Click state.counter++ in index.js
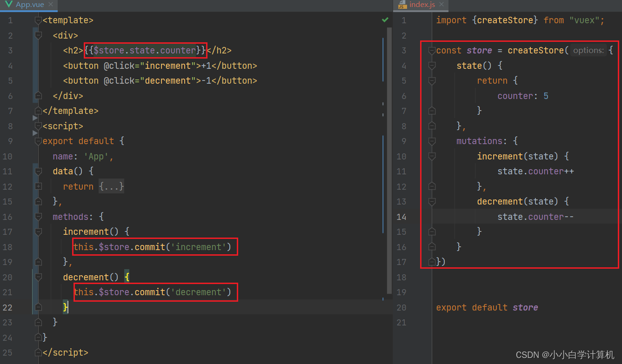The image size is (622, 364). [x=535, y=172]
